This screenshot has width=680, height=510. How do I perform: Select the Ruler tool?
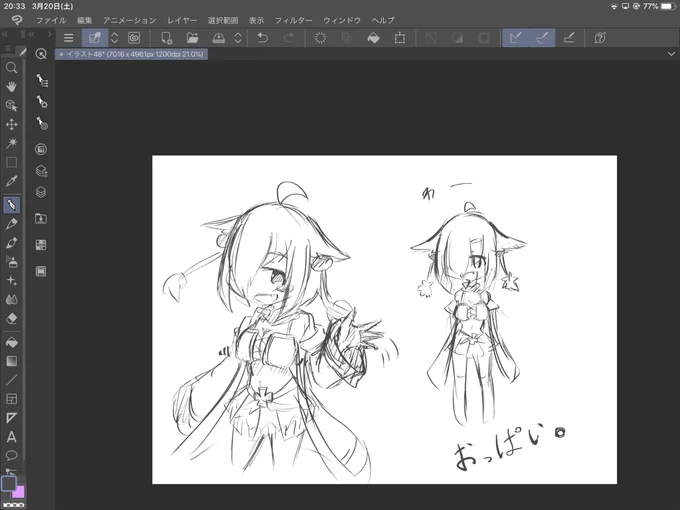click(x=12, y=418)
